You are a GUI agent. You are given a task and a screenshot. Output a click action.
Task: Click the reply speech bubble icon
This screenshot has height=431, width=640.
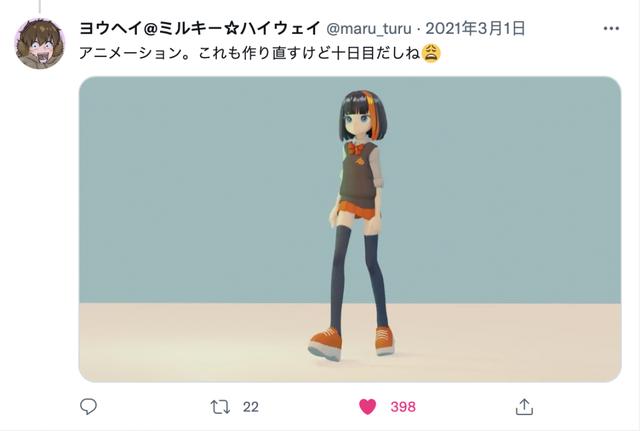[88, 407]
